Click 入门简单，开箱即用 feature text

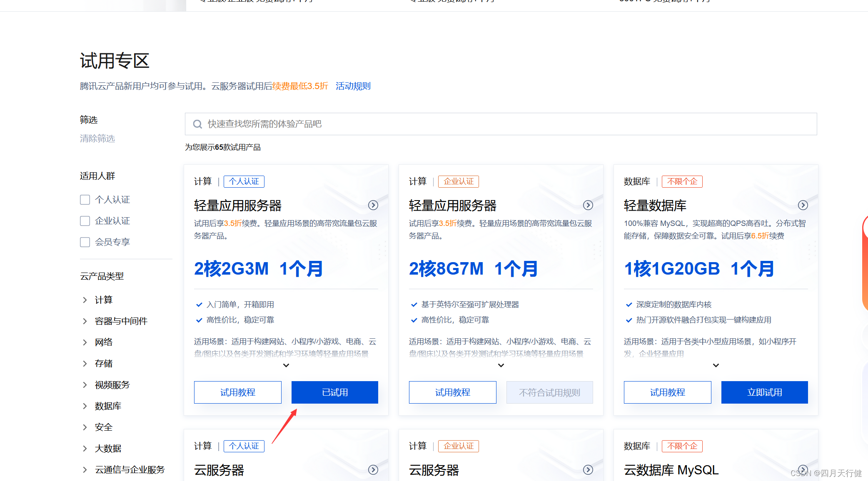pyautogui.click(x=240, y=305)
